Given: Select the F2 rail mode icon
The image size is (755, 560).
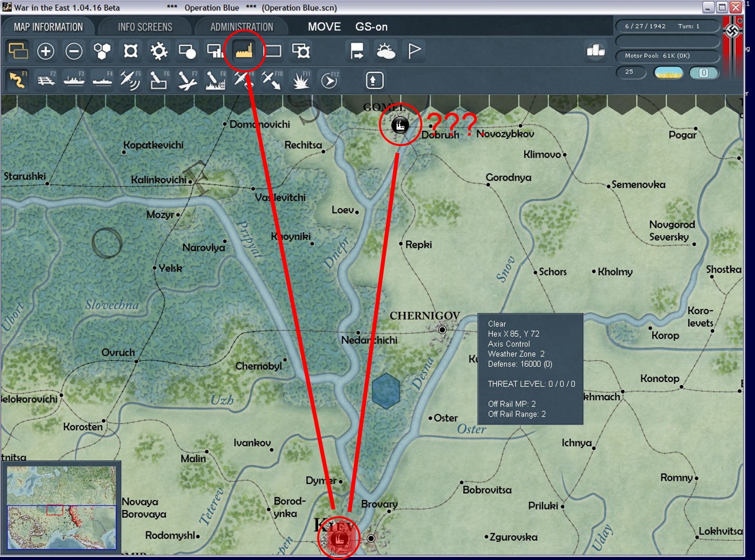Looking at the screenshot, I should coord(46,80).
